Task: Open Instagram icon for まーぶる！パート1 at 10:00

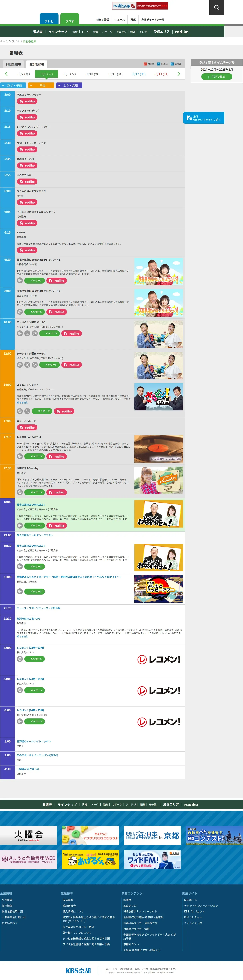Action: coord(35,333)
